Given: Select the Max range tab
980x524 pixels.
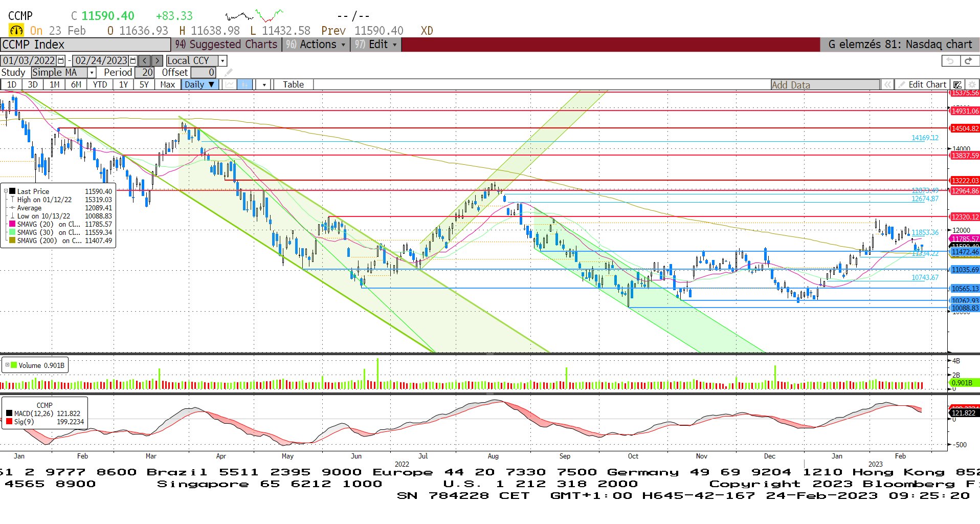Looking at the screenshot, I should tap(167, 84).
